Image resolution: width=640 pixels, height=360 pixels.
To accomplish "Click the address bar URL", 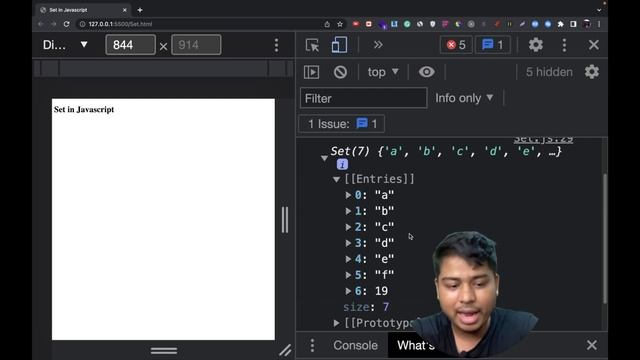I will point(120,24).
